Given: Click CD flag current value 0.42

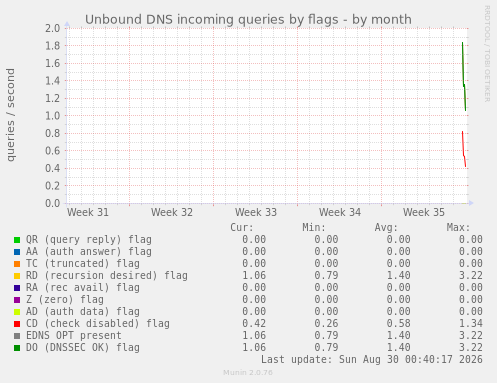Looking at the screenshot, I should pyautogui.click(x=254, y=324).
